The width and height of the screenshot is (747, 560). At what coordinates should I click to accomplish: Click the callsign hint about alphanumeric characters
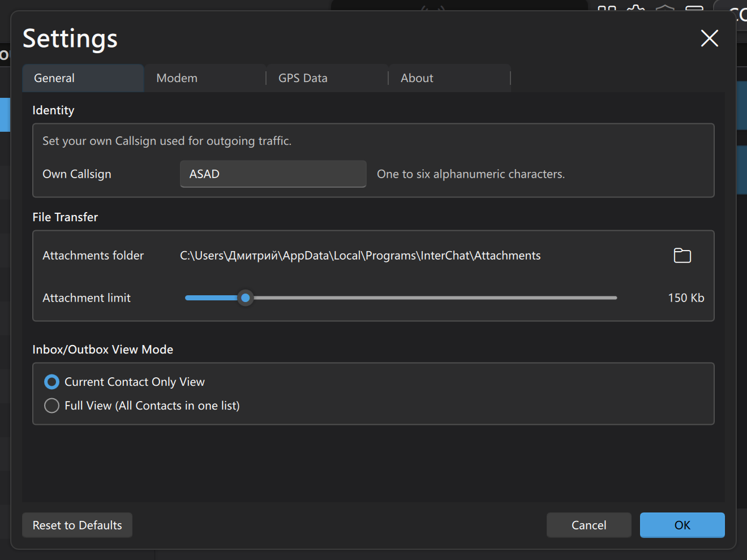pyautogui.click(x=471, y=174)
